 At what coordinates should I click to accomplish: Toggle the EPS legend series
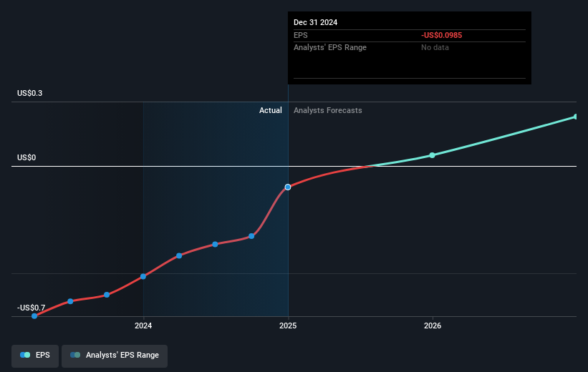coord(35,356)
